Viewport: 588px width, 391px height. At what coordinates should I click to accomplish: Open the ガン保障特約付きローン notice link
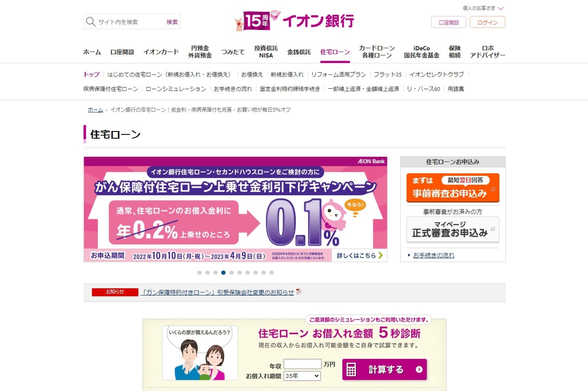pyautogui.click(x=217, y=292)
